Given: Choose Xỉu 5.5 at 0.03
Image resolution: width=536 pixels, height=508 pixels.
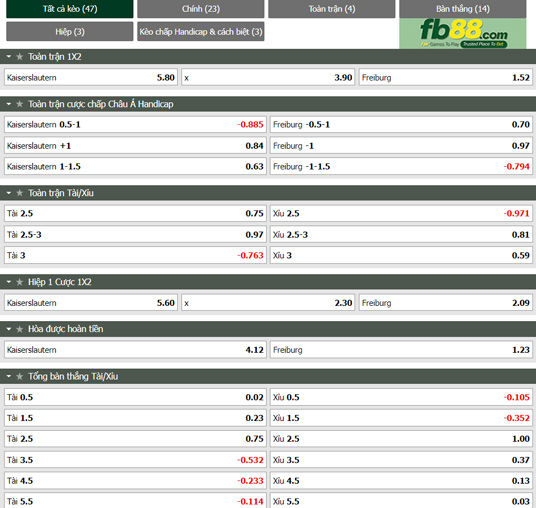Looking at the screenshot, I should [401, 501].
